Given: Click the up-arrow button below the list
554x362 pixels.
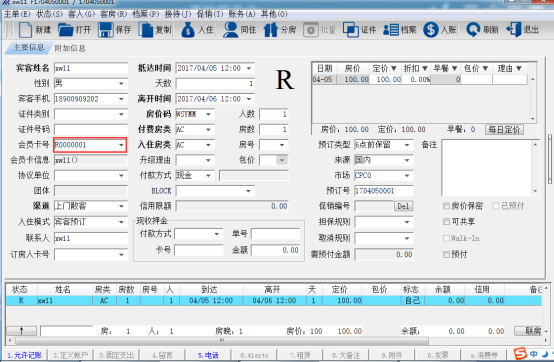Looking at the screenshot, I should coord(22,331).
